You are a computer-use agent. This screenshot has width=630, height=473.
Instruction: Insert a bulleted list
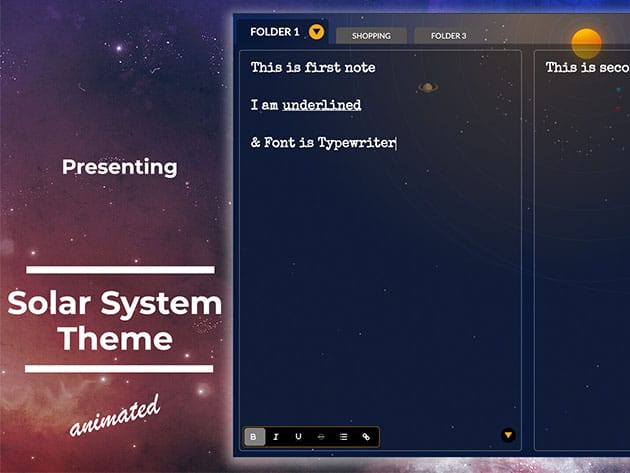343,436
